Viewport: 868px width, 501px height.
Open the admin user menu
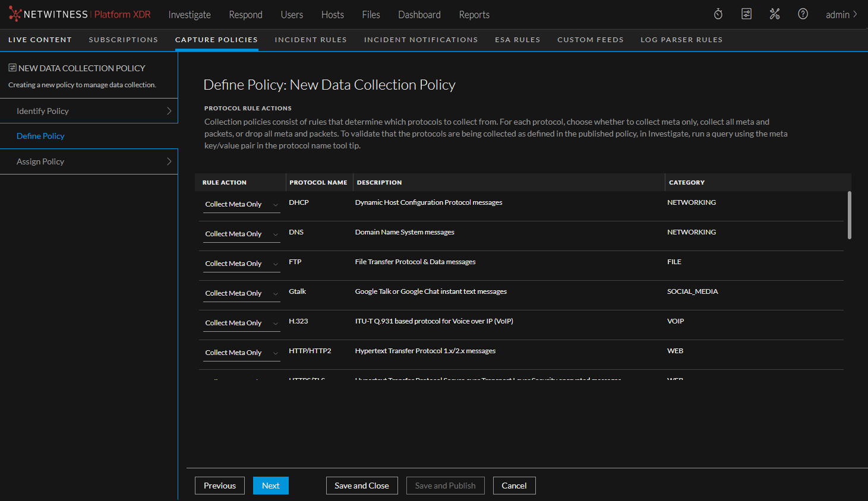[841, 14]
